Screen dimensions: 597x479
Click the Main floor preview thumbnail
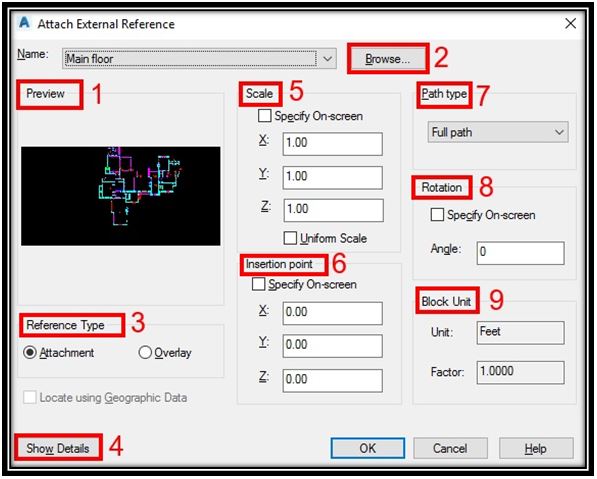[121, 196]
